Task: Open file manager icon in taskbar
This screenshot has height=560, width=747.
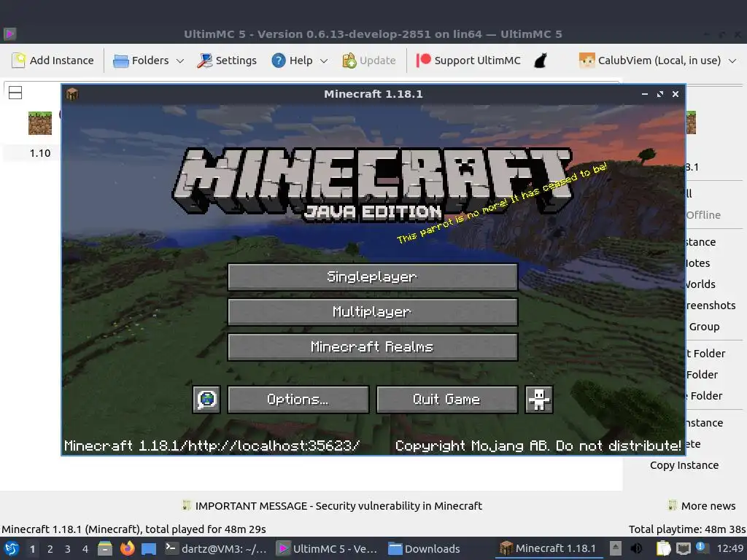Action: coord(105,548)
